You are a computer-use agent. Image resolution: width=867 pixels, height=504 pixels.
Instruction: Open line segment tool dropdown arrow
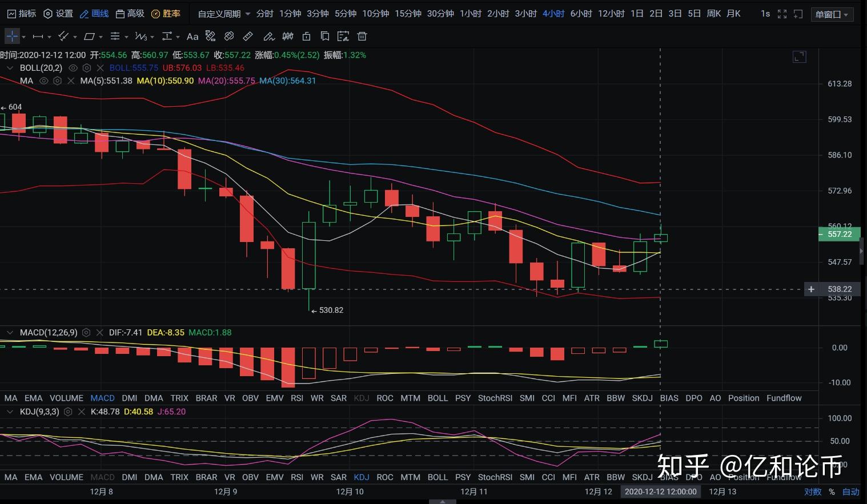pyautogui.click(x=49, y=37)
